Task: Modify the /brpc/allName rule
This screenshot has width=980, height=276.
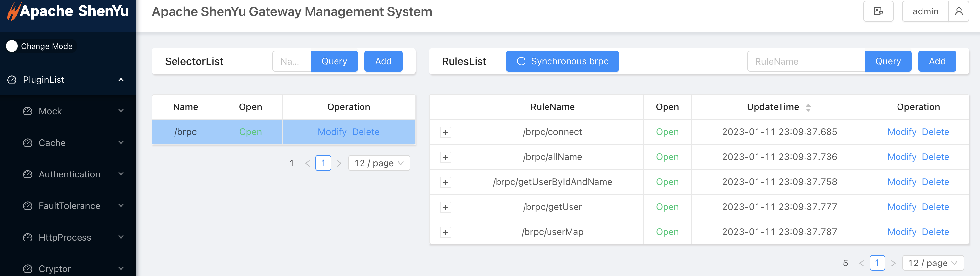Action: (901, 157)
